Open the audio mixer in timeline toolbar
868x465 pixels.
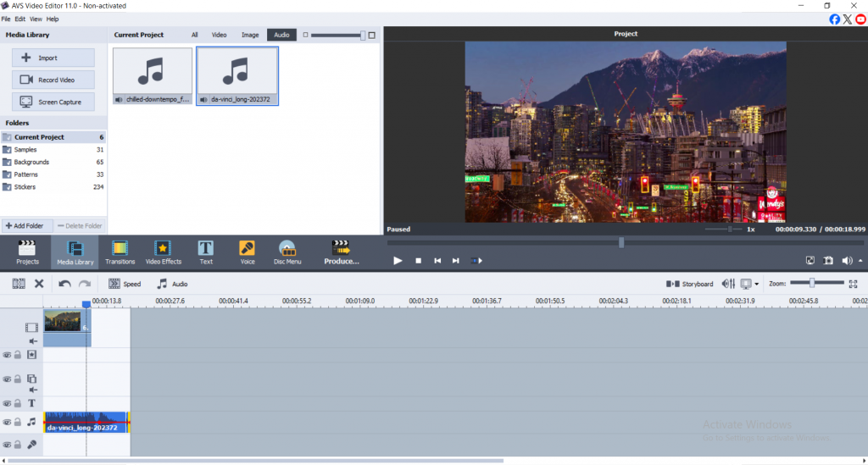[728, 284]
